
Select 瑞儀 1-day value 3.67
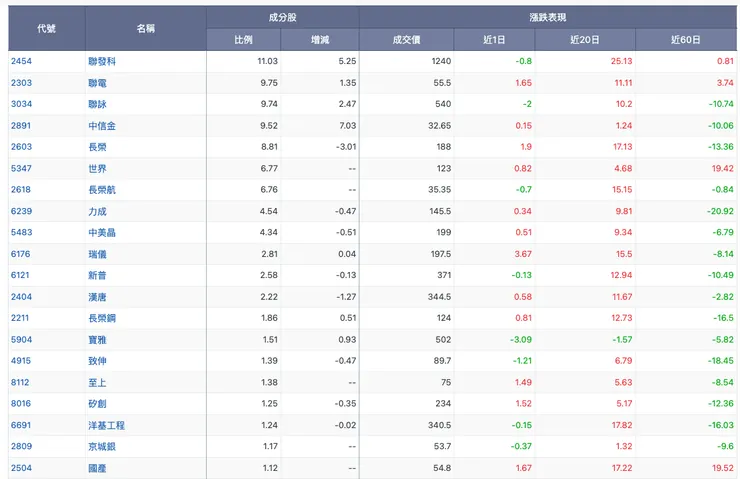tap(523, 254)
